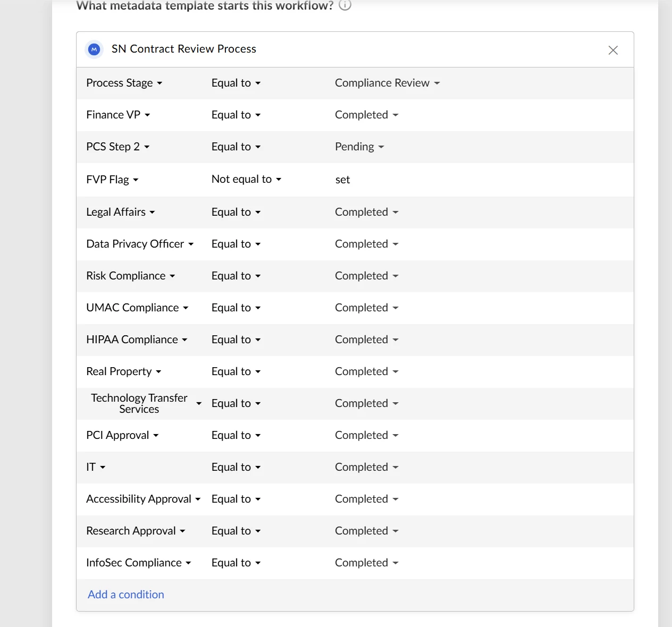The image size is (672, 627).
Task: Change operator for the IT row
Action: (236, 467)
